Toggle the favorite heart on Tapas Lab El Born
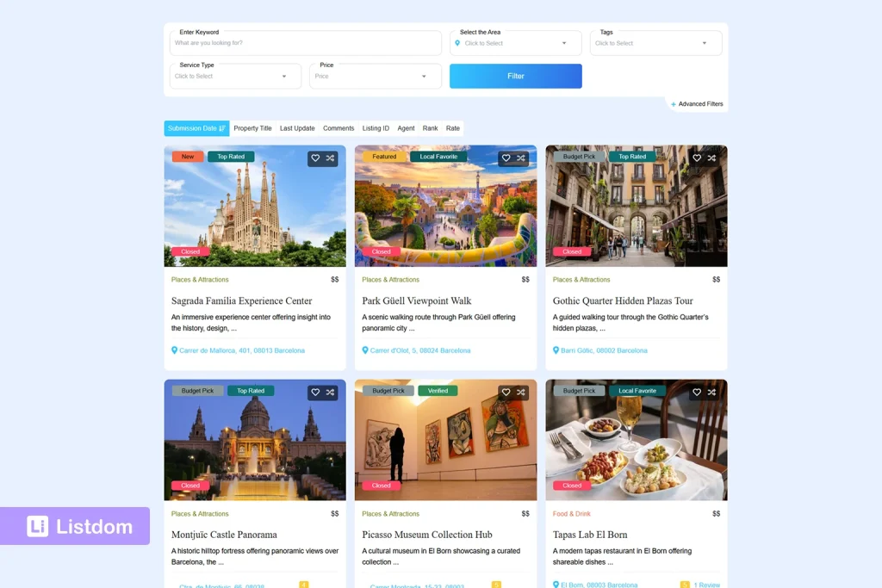The width and height of the screenshot is (882, 588). (697, 393)
